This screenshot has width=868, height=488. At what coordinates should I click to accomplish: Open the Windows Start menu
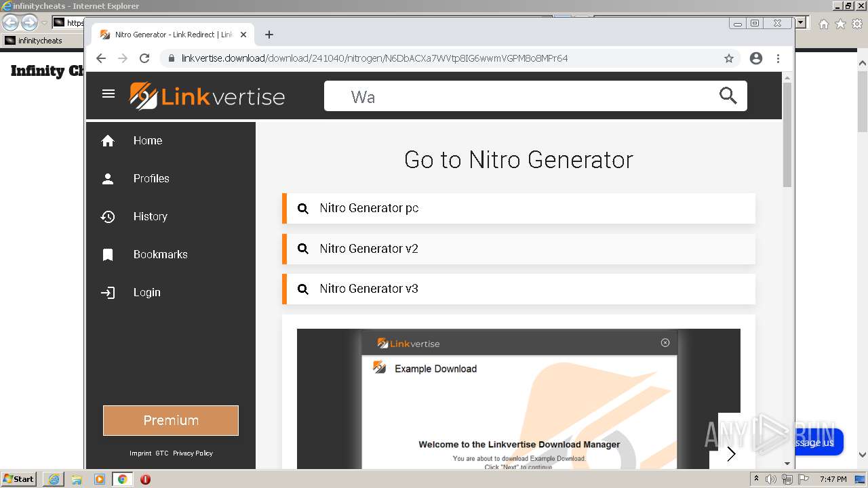point(19,479)
